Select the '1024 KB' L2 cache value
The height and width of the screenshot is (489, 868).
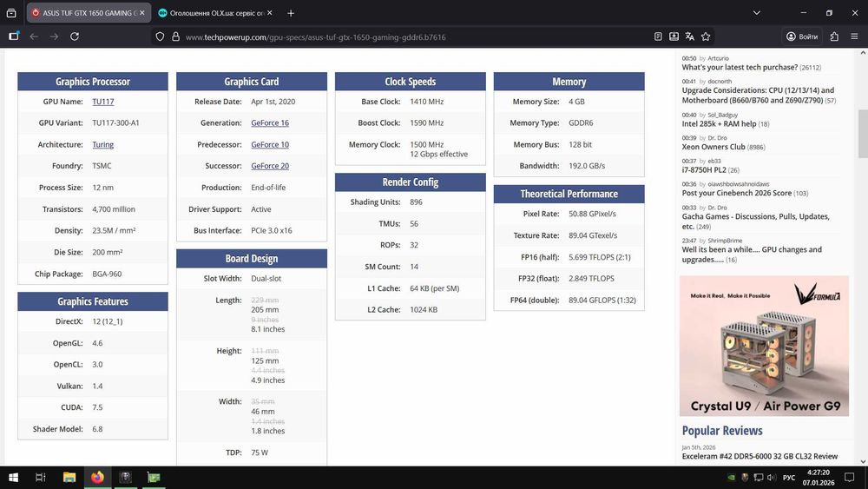[424, 309]
